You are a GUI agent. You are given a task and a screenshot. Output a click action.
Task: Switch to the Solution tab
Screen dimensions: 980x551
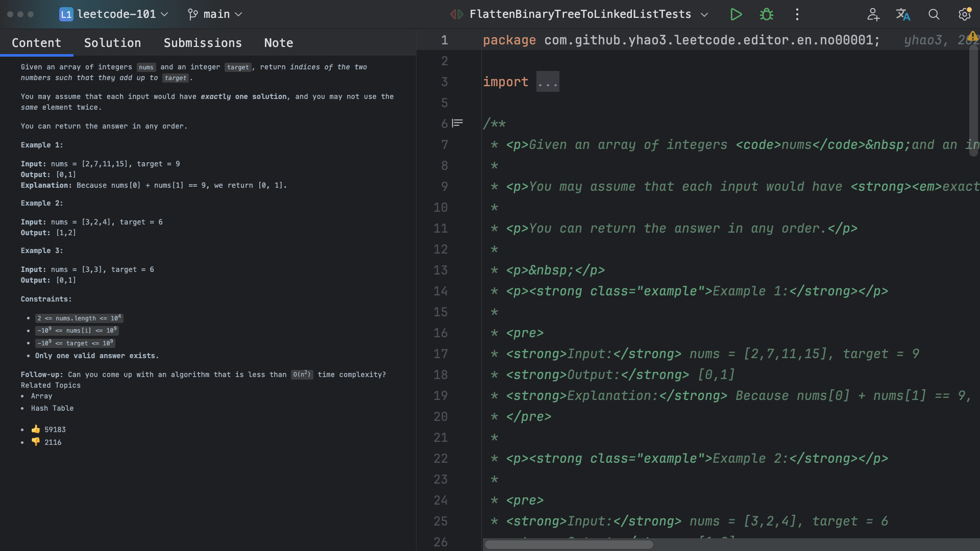(112, 43)
